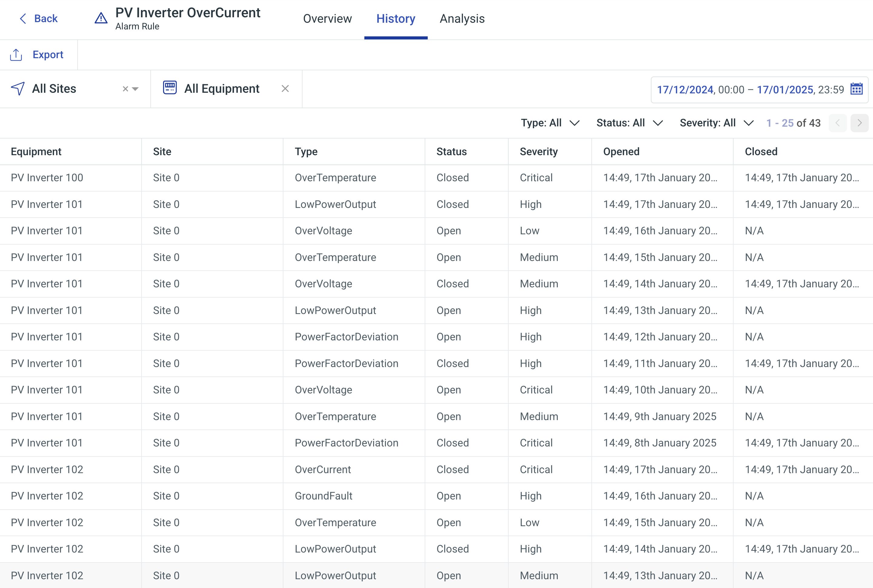
Task: Click Low severity in the GroundFault-adjacent OverTemperature row of Inverter 102
Action: tap(530, 522)
